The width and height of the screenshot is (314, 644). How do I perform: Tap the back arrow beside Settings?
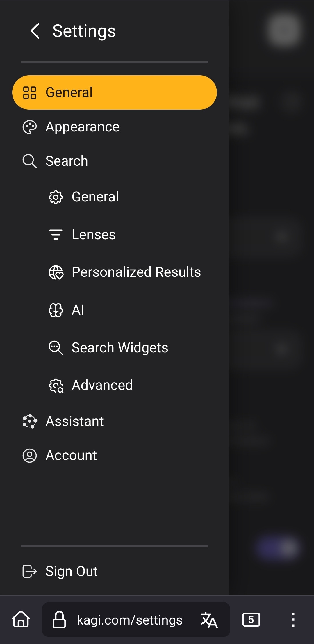point(35,31)
